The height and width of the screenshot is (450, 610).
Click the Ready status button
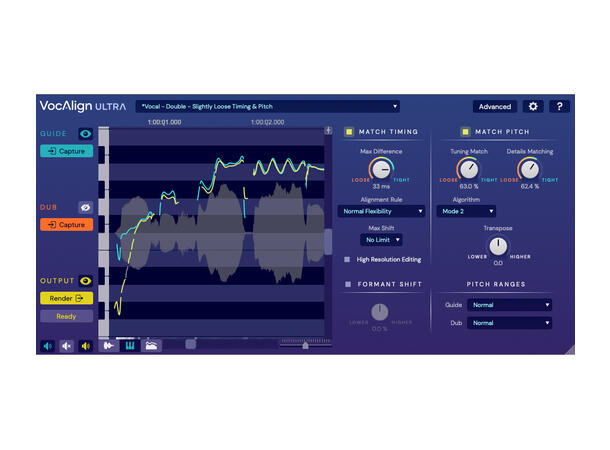[x=67, y=316]
